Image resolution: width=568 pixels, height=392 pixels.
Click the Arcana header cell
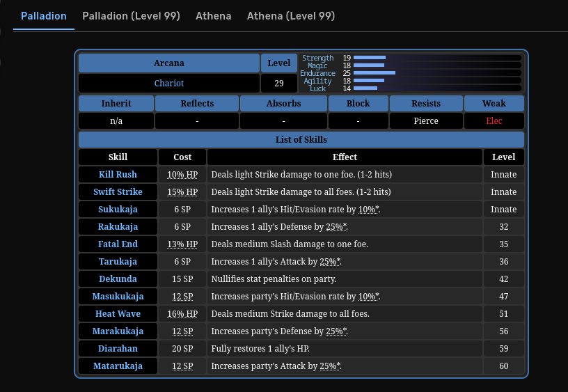point(169,63)
